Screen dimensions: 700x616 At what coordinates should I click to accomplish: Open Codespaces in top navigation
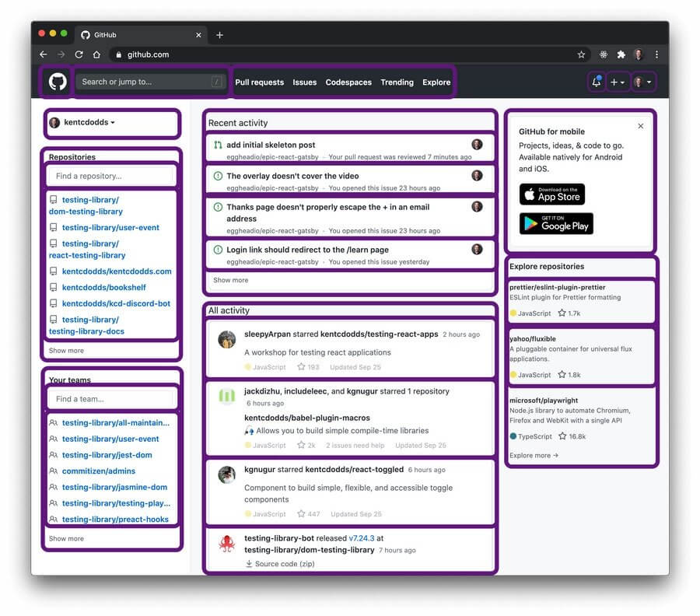click(348, 82)
